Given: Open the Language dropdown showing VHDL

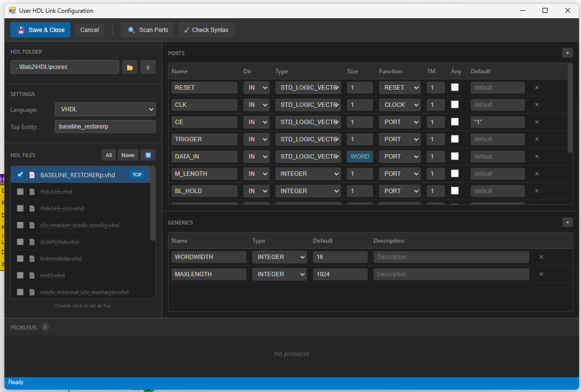Looking at the screenshot, I should click(105, 109).
